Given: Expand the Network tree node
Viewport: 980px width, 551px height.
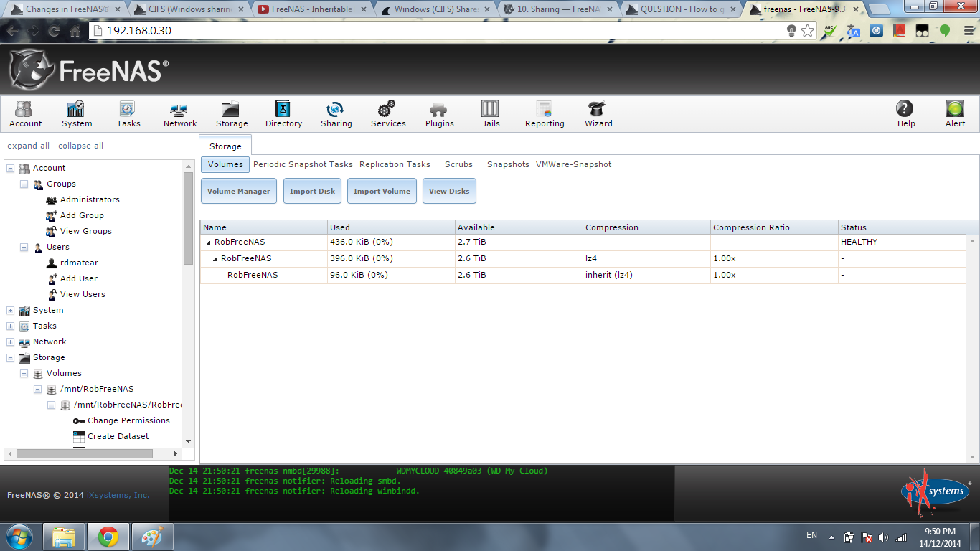Looking at the screenshot, I should click(10, 342).
